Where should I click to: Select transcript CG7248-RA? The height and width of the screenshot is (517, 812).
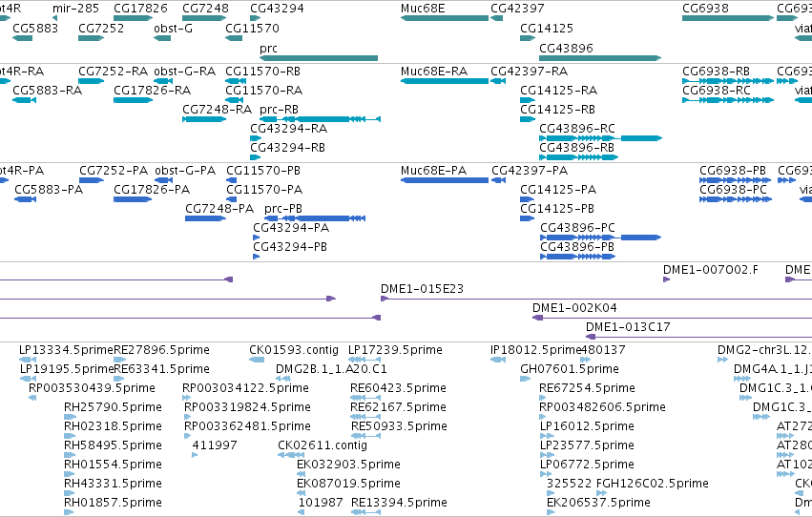[x=204, y=119]
